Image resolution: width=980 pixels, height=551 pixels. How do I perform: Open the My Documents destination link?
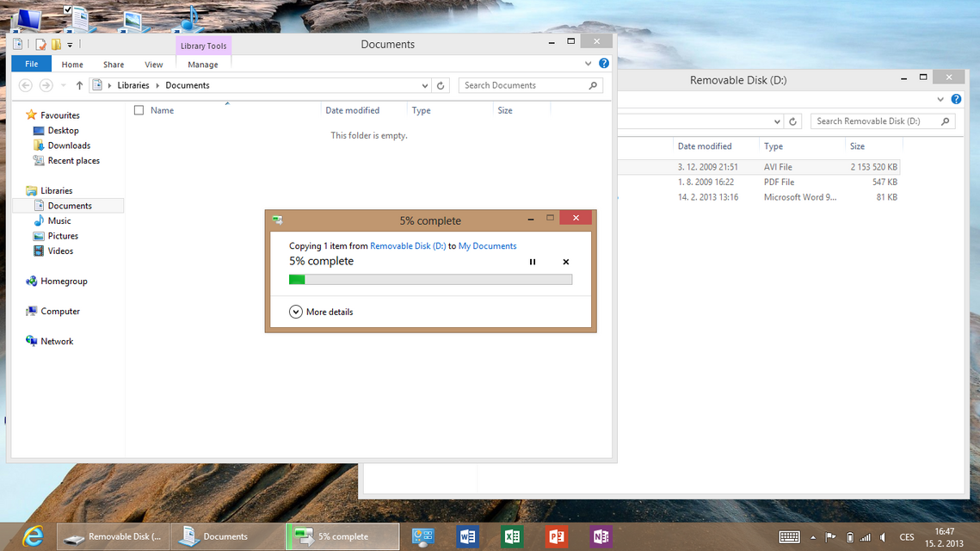tap(487, 246)
